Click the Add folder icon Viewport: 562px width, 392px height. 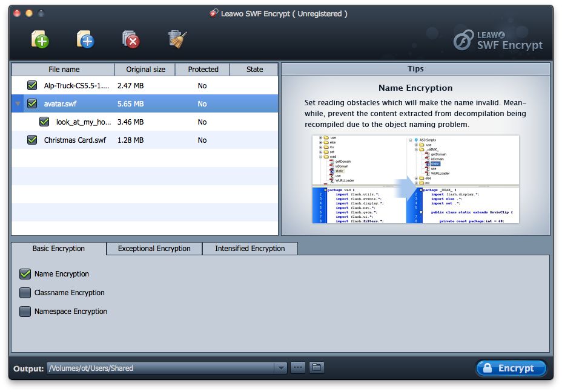point(85,39)
